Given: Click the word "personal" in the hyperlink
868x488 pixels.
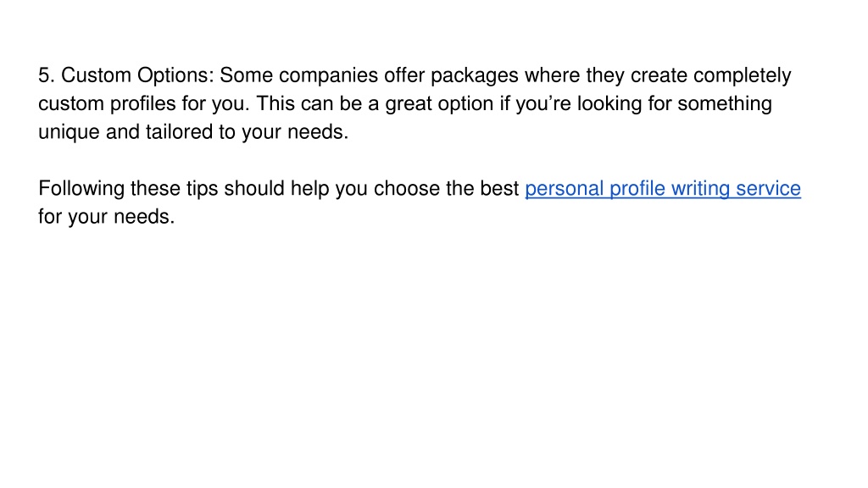Looking at the screenshot, I should 564,189.
